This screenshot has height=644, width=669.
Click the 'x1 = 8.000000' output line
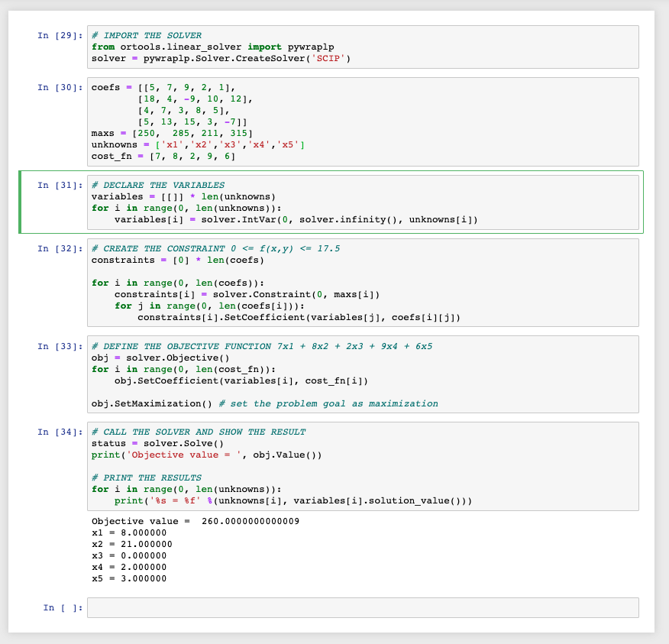coord(129,532)
